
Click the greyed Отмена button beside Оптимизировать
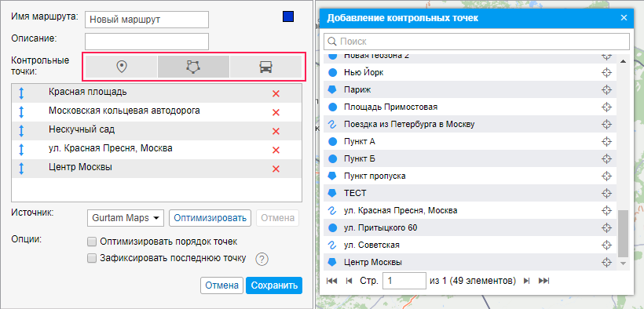coord(278,218)
